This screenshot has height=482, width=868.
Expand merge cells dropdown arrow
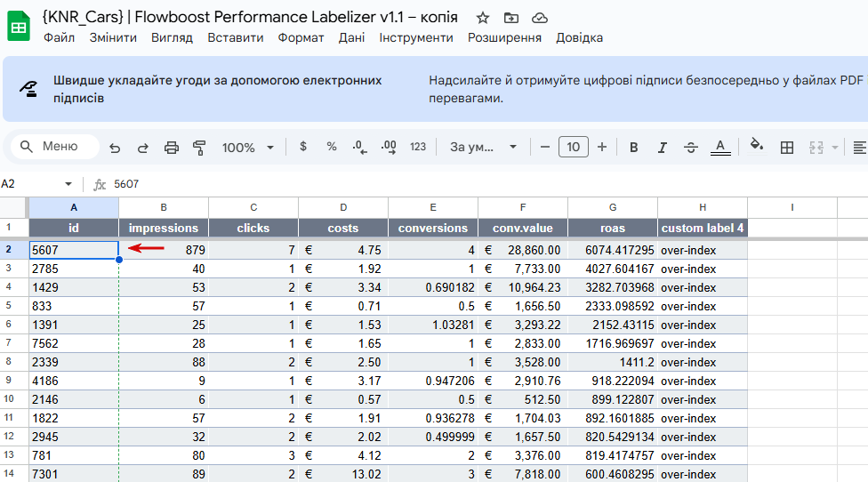[835, 148]
